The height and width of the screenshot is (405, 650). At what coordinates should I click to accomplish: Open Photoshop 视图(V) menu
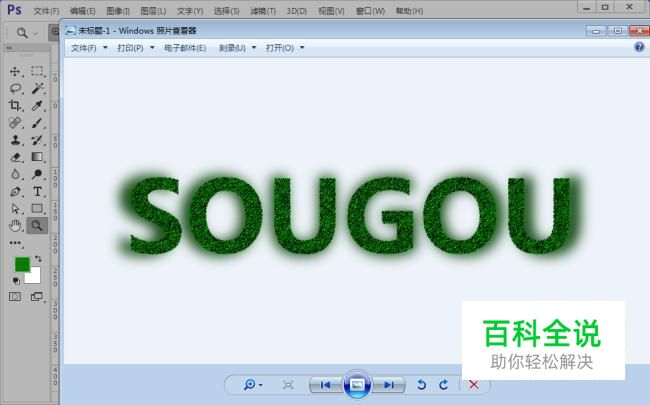coord(331,11)
